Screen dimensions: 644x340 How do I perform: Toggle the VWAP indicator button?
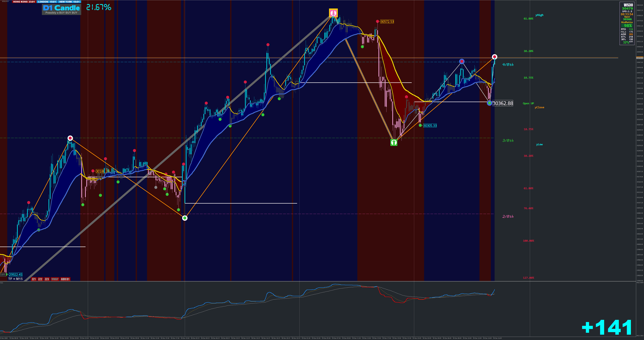[x=55, y=279]
